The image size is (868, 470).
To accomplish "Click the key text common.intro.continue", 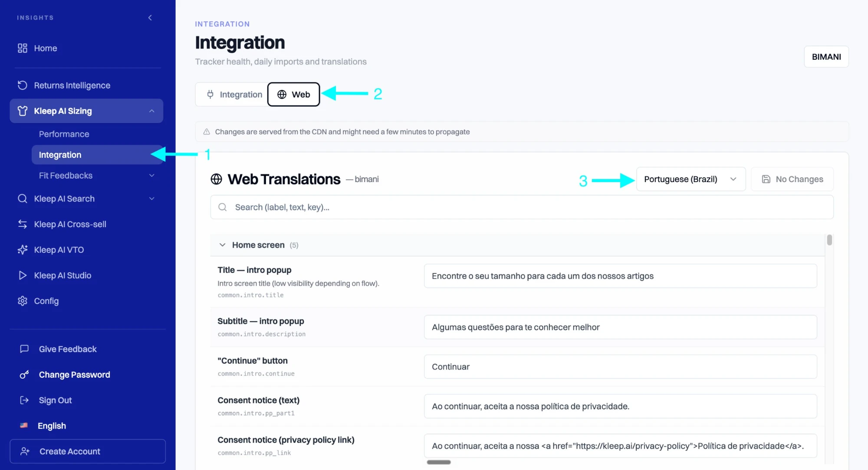I will 256,374.
